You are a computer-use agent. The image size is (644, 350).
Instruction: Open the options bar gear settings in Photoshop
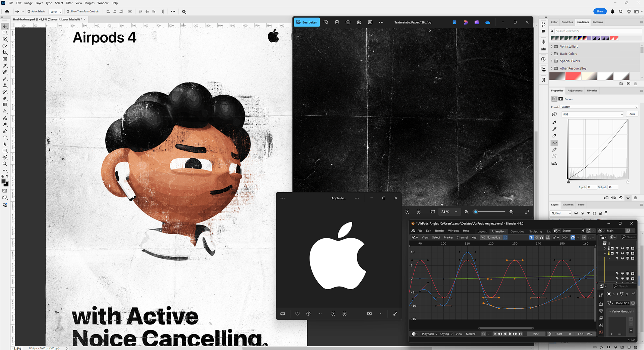(184, 11)
